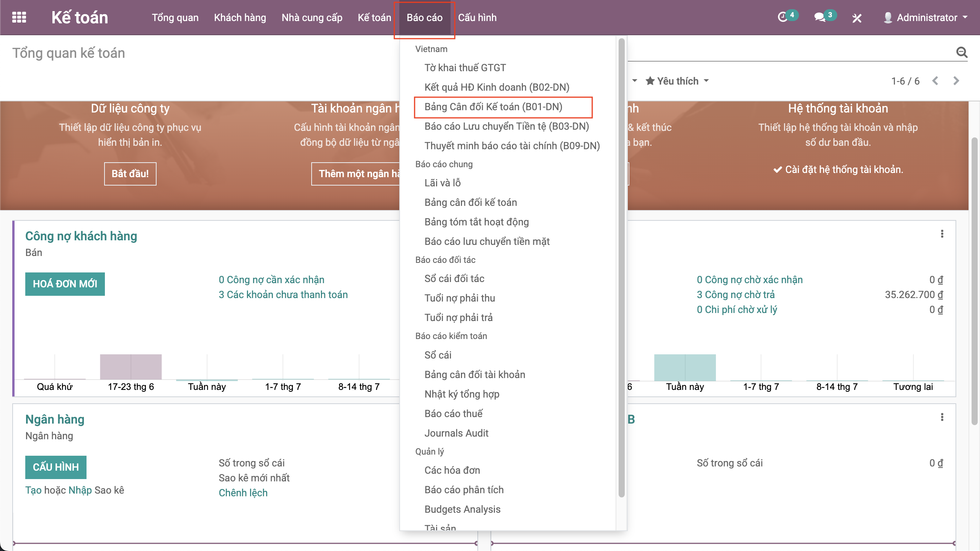Viewport: 980px width, 551px height.
Task: Expand the Yêu thích favorites dropdown
Action: click(677, 81)
